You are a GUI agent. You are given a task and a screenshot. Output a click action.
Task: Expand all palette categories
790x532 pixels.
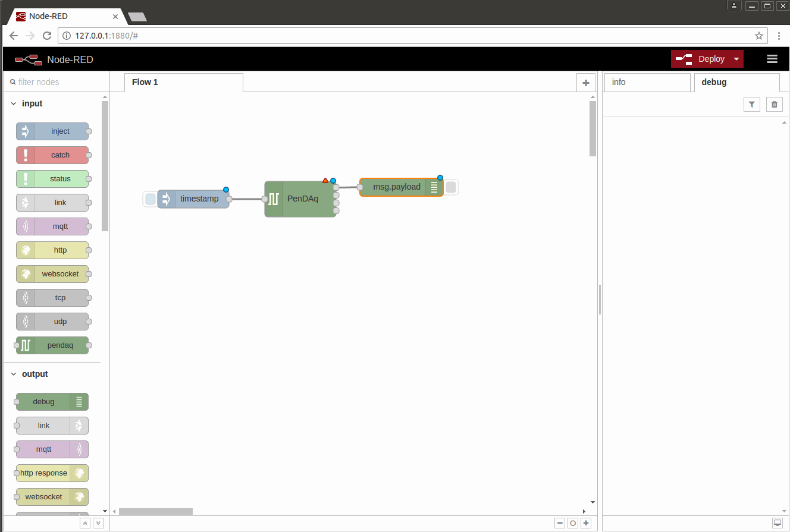pos(98,523)
